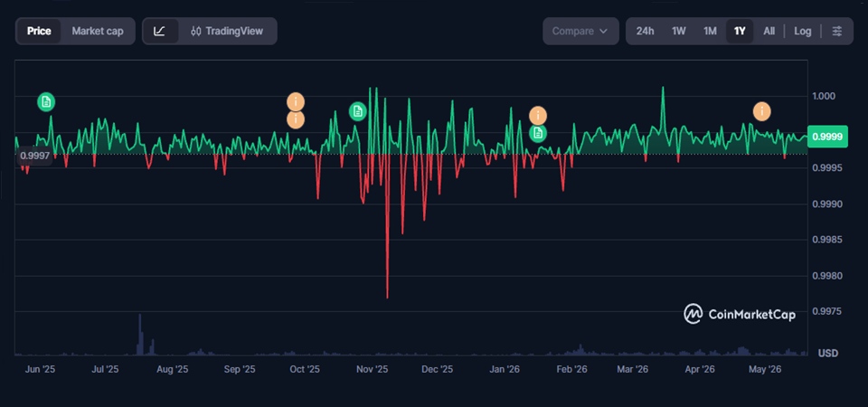Click the Apr '26 axis label

tap(699, 369)
